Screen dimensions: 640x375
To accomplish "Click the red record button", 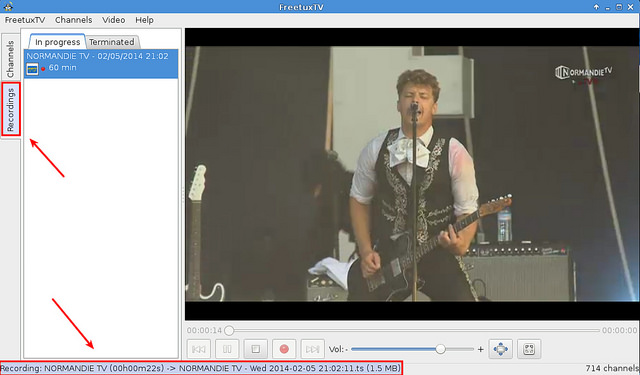I will click(x=284, y=349).
